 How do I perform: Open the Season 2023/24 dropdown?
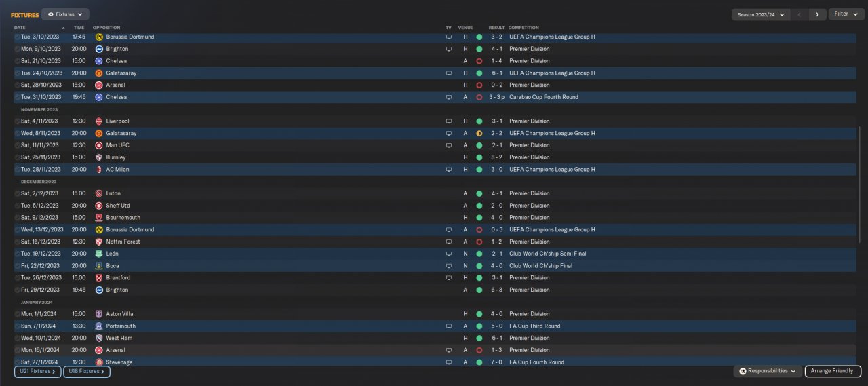point(761,14)
